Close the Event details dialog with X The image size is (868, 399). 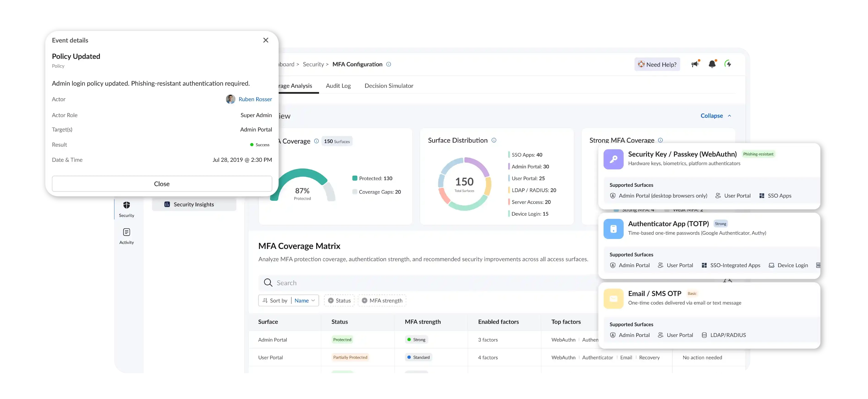coord(265,40)
